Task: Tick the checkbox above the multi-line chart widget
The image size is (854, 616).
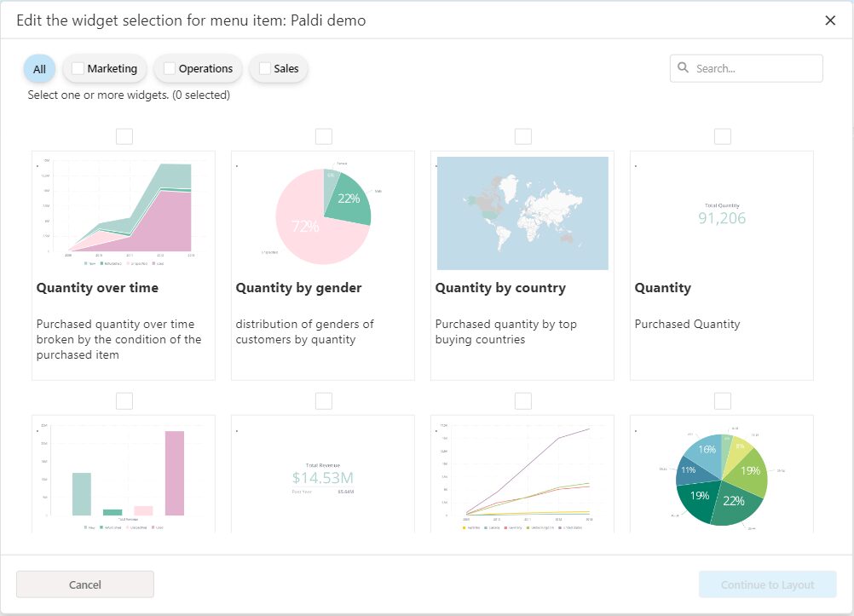Action: [522, 400]
